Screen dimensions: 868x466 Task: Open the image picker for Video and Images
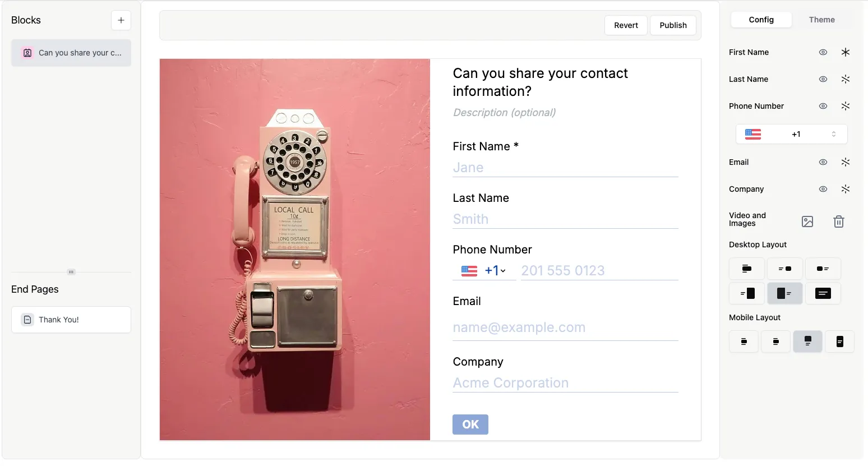807,222
